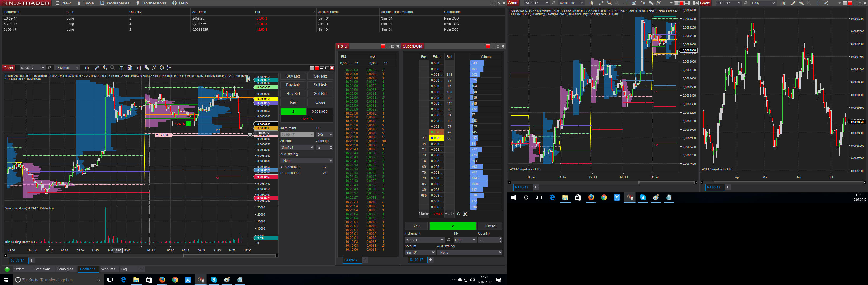Screen dimensions: 868x285
Task: Click Rev button in Chart Trader
Action: pos(293,103)
